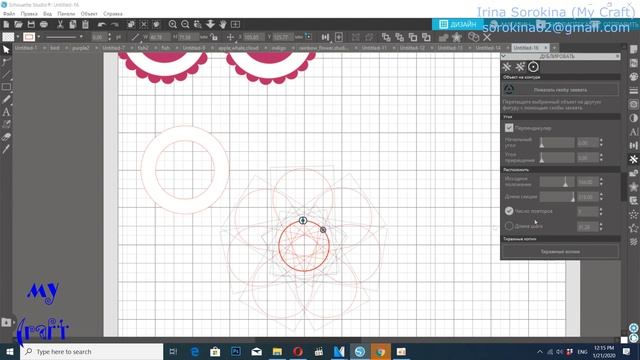Click the Copy icon
Image resolution: width=640 pixels, height=360 pixels.
(73, 24)
